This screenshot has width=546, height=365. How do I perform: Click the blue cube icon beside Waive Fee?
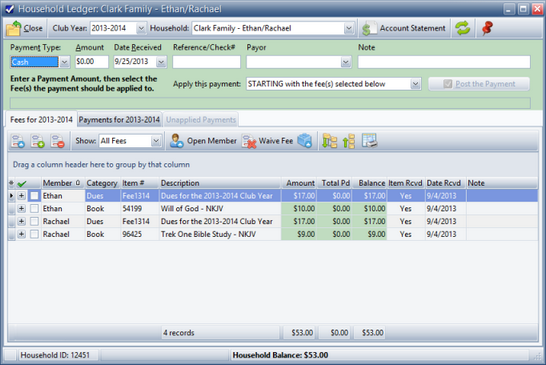tap(305, 141)
